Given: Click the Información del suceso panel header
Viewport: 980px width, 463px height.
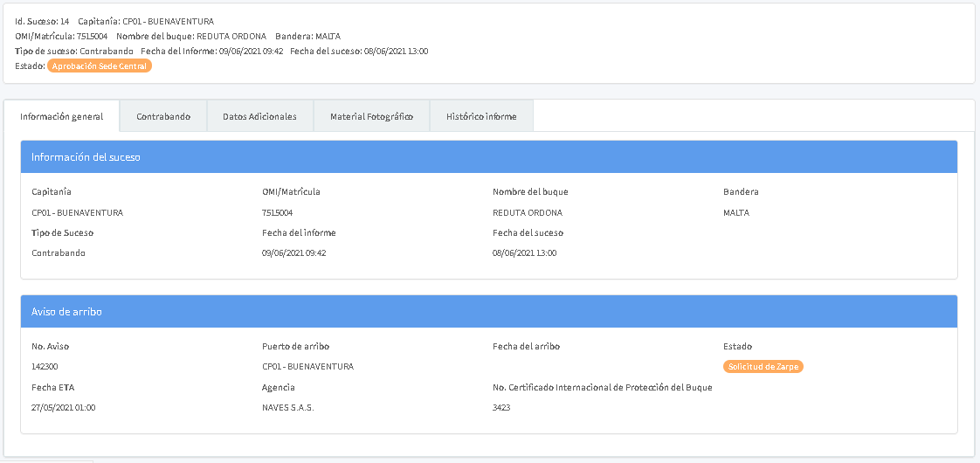Looking at the screenshot, I should [489, 157].
